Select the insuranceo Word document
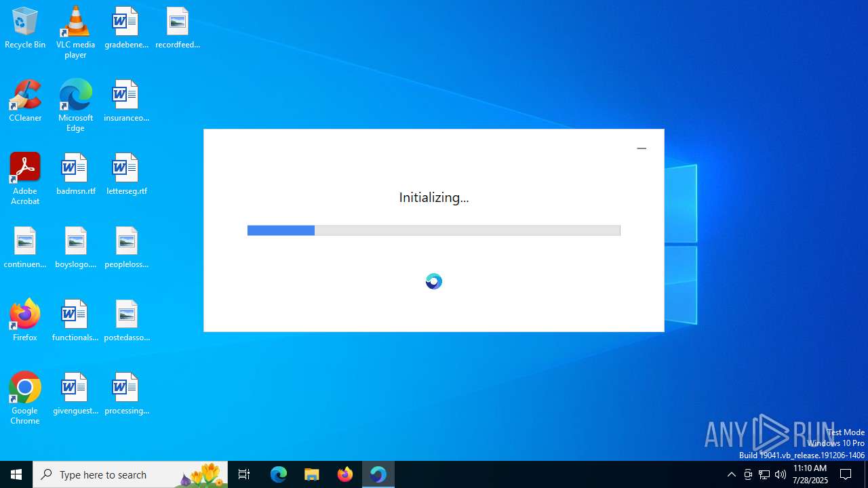 126,102
